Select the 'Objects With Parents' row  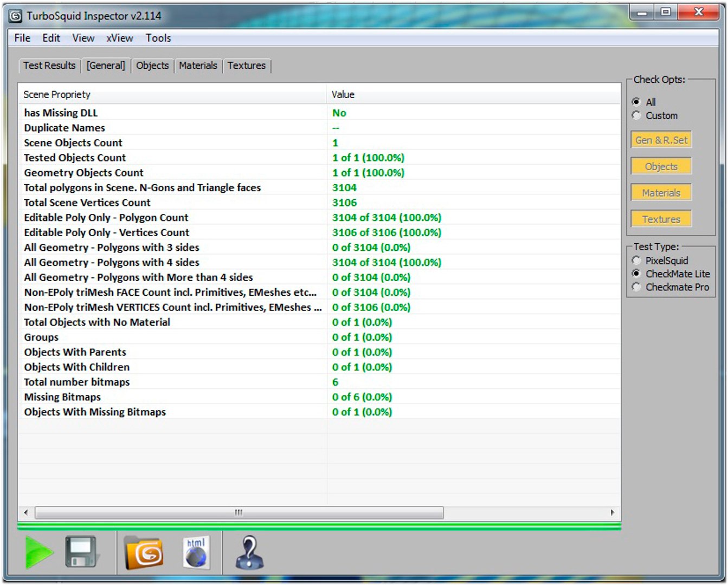319,352
